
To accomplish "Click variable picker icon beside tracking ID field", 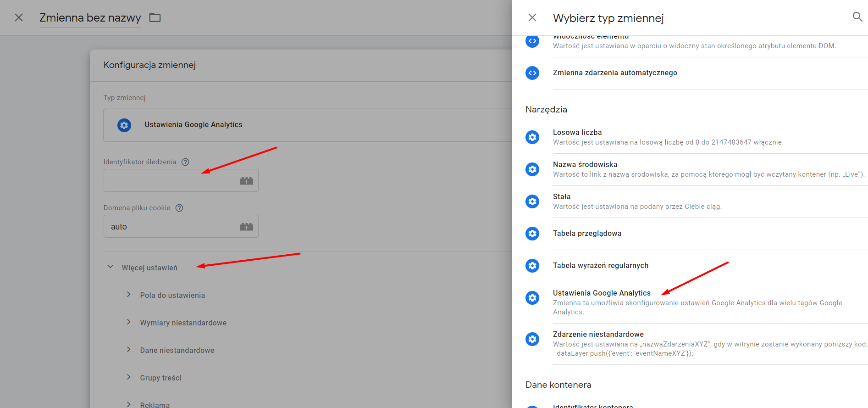I will 247,180.
